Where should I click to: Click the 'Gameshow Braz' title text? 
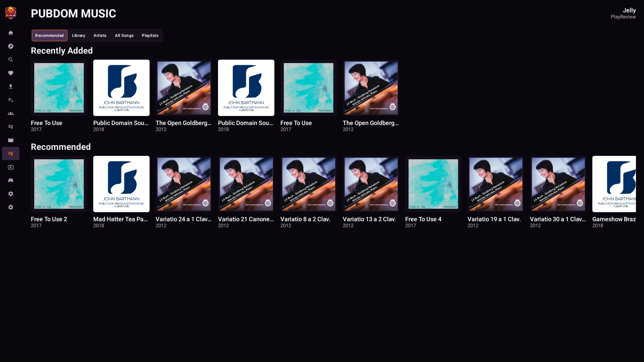coord(614,219)
